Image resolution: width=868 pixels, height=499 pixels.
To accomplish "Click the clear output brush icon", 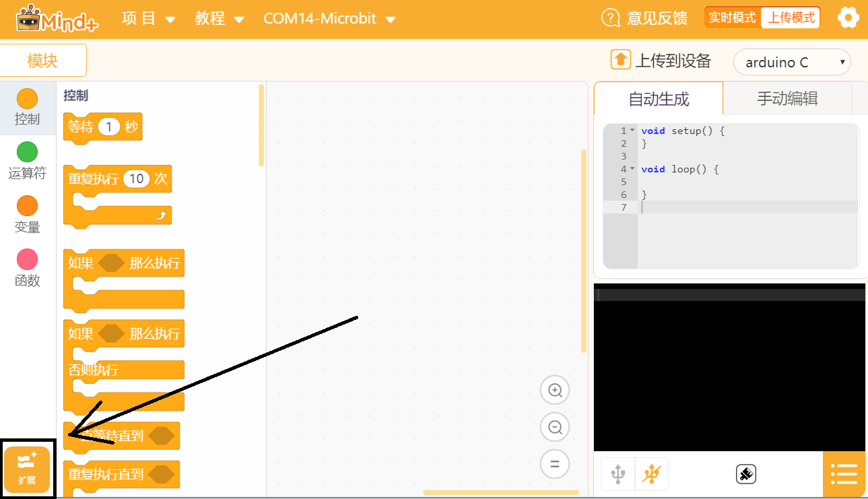I will 745,474.
